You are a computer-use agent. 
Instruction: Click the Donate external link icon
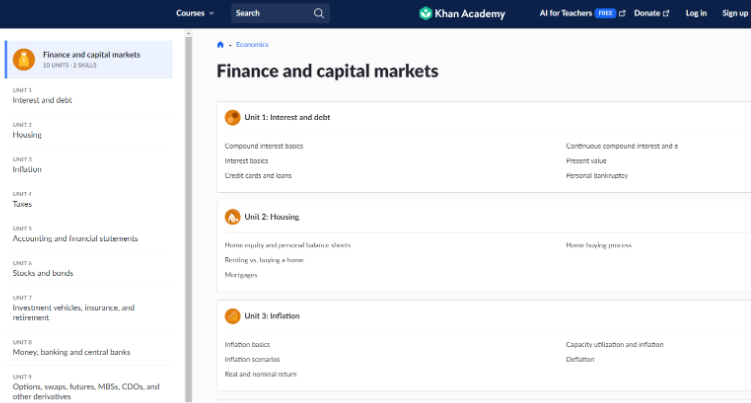point(666,13)
